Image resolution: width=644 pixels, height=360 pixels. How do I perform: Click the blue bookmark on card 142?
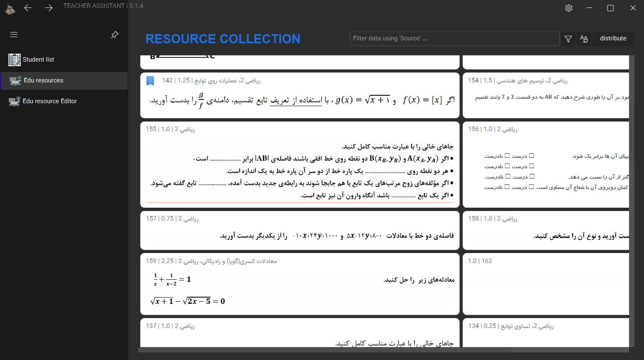click(150, 81)
